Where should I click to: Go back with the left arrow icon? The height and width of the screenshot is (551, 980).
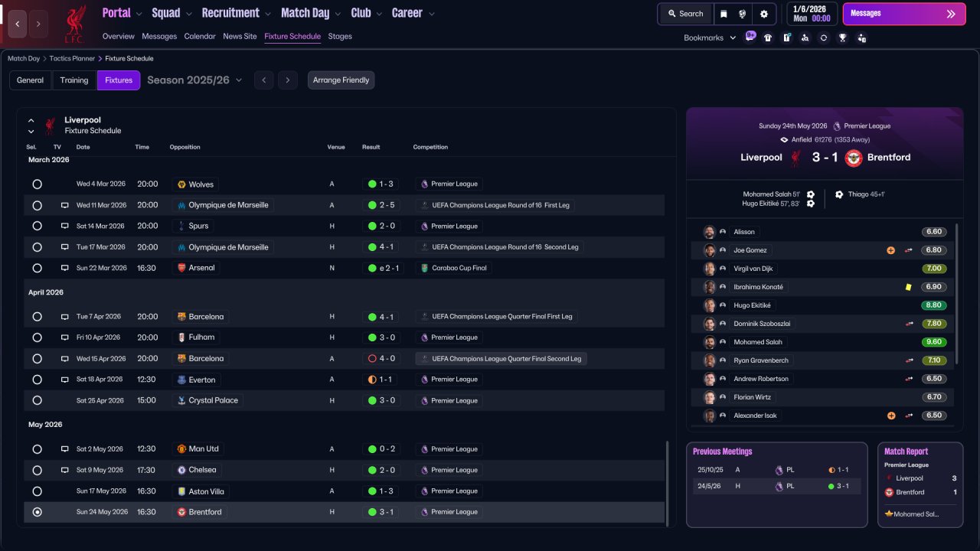point(18,24)
